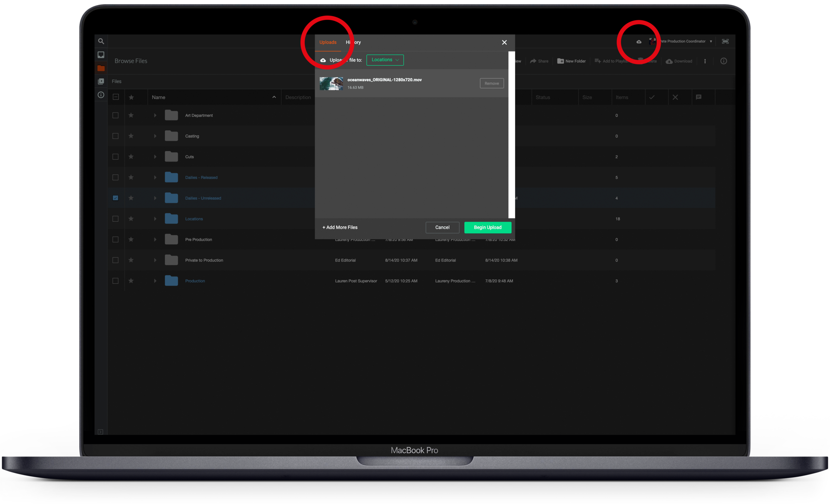Open the Production Coordinator user dropdown
830x504 pixels.
(x=711, y=42)
